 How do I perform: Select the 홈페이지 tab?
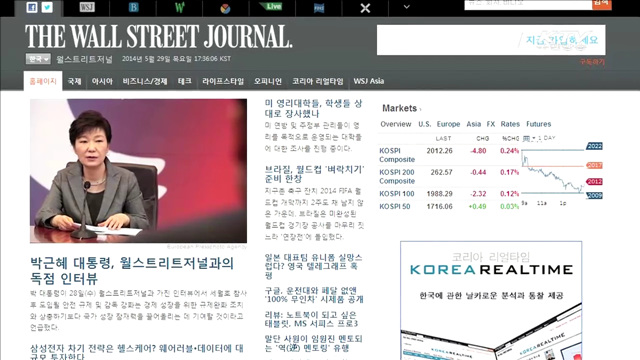(x=43, y=81)
